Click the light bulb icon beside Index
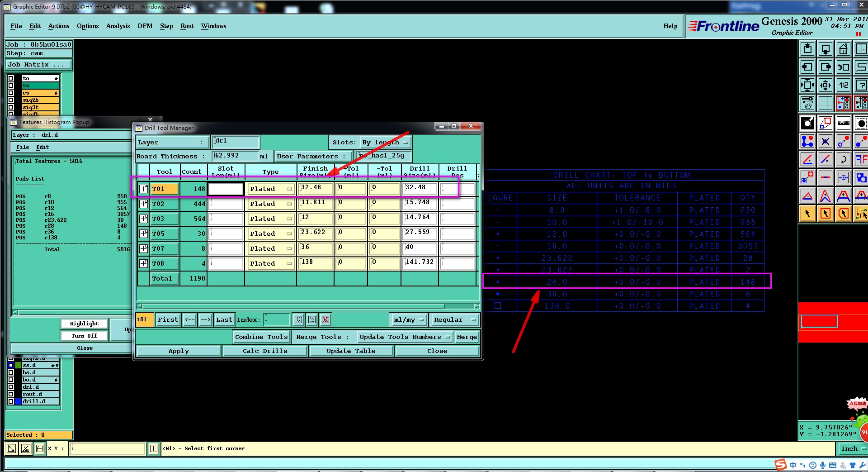This screenshot has height=472, width=868. tap(298, 320)
